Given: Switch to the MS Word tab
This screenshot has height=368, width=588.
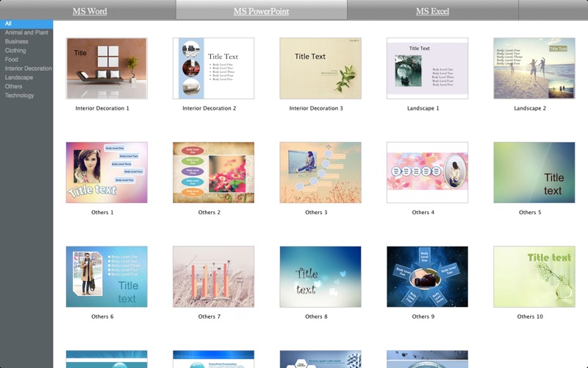Looking at the screenshot, I should [x=90, y=11].
